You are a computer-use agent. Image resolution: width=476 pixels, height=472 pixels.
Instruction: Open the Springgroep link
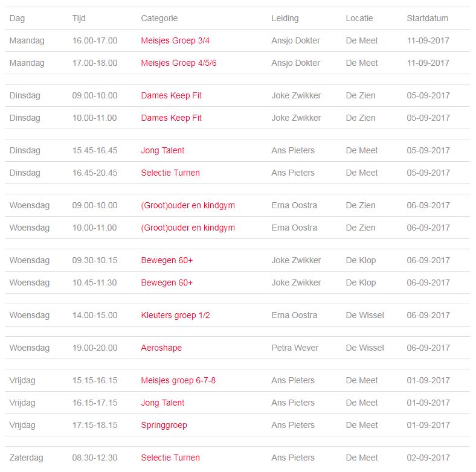point(164,426)
